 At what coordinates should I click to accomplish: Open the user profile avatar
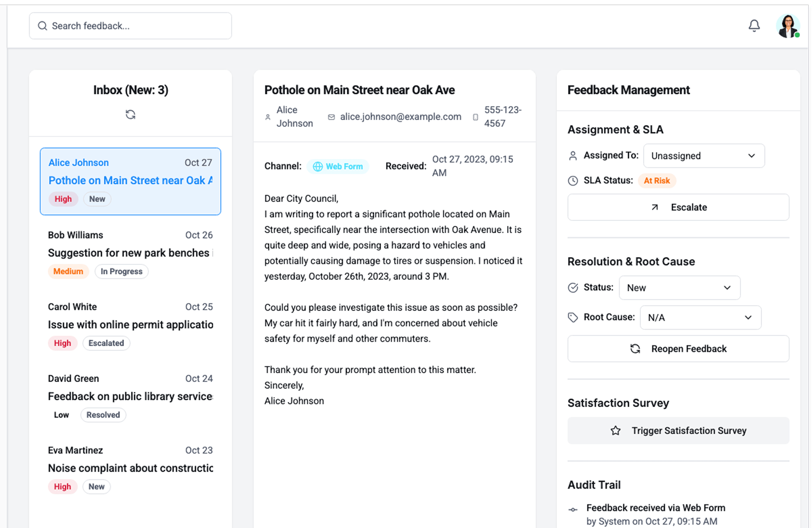click(787, 26)
